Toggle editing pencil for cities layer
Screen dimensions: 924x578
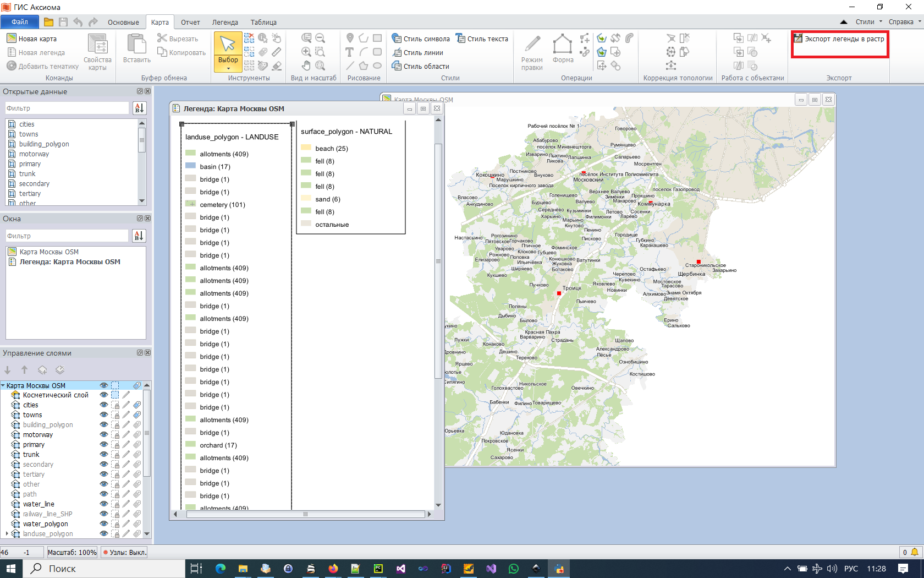pyautogui.click(x=127, y=405)
